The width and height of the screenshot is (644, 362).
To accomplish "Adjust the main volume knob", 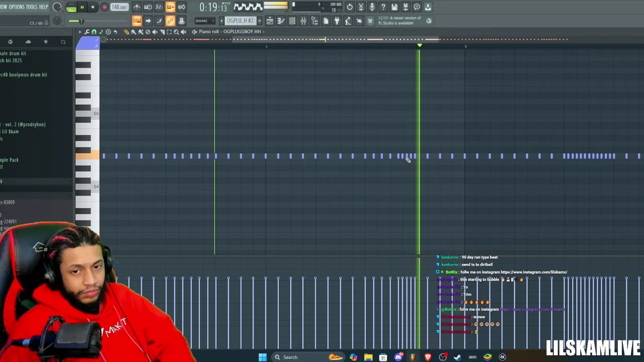I will pos(57,7).
